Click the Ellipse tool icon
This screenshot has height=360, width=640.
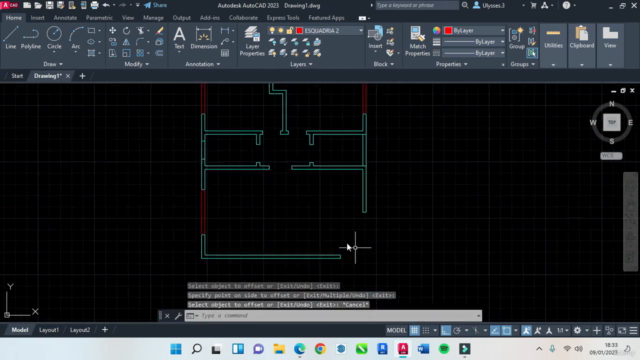pos(91,42)
